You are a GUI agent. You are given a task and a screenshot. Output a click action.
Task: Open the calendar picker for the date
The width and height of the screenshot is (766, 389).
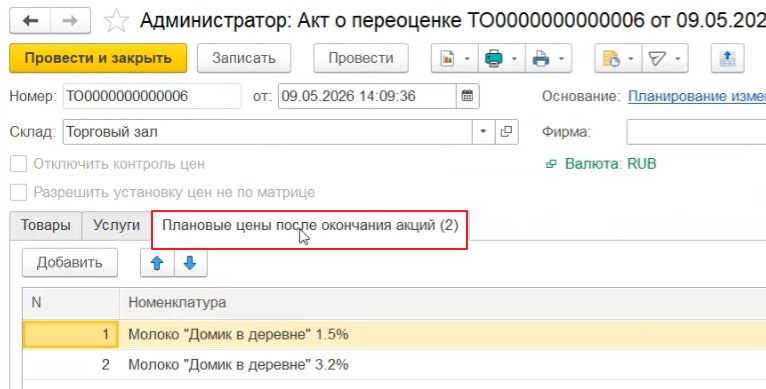467,96
